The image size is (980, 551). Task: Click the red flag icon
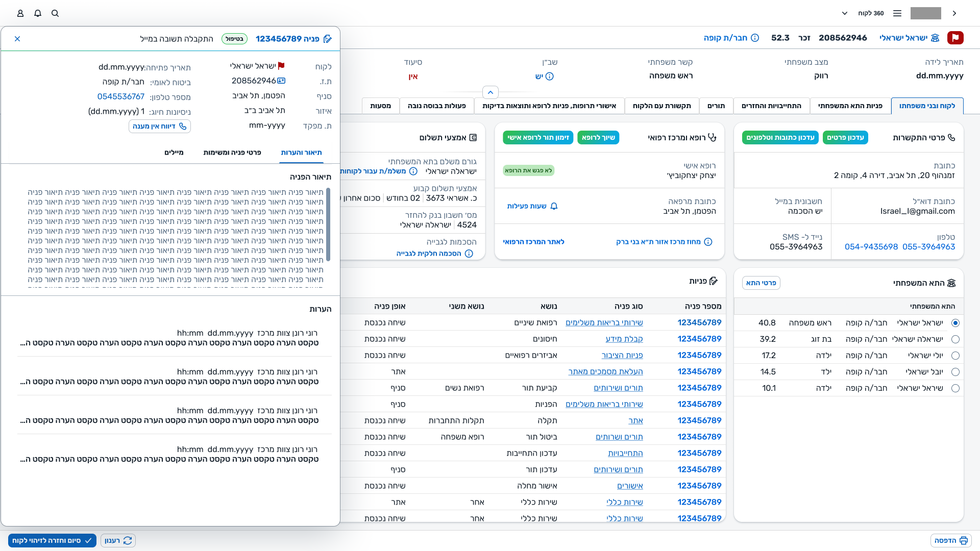tap(955, 38)
